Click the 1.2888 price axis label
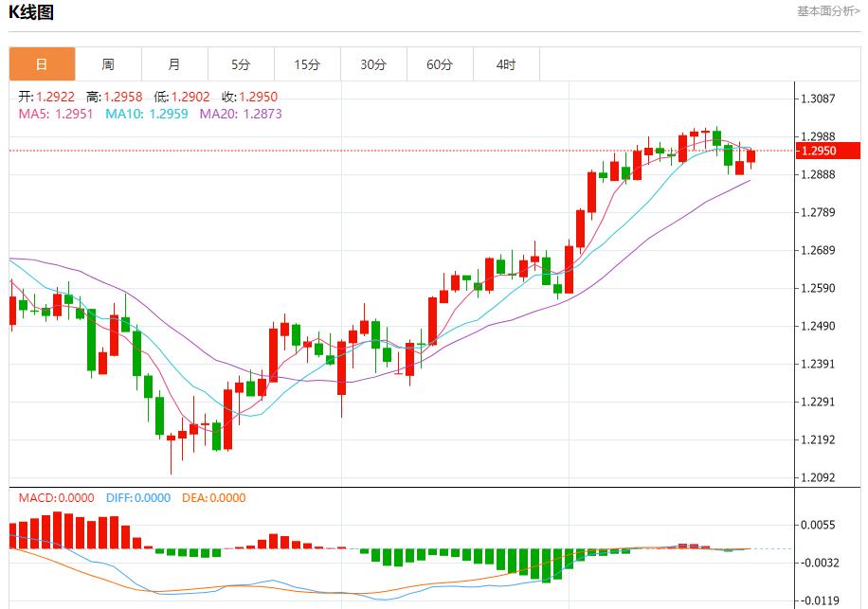Image resolution: width=868 pixels, height=609 pixels. point(818,174)
